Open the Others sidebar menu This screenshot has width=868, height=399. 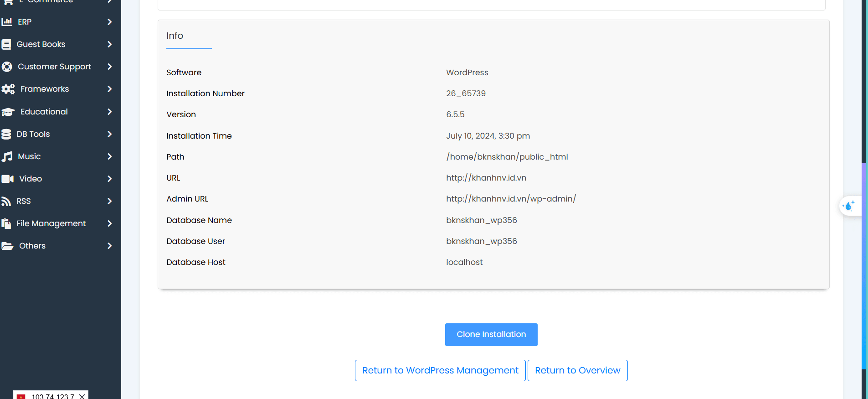[60, 246]
